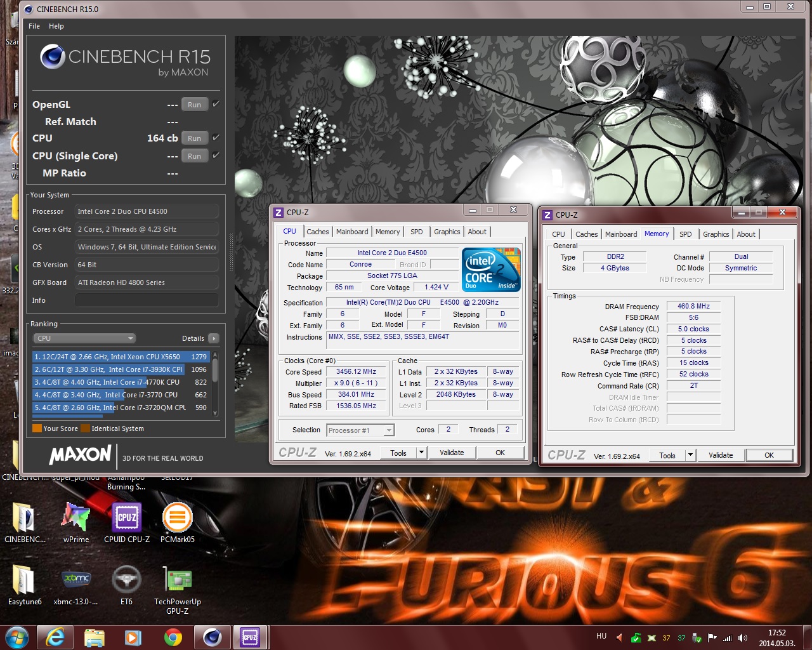Open the wPrime desktop icon
812x650 pixels.
[76, 522]
